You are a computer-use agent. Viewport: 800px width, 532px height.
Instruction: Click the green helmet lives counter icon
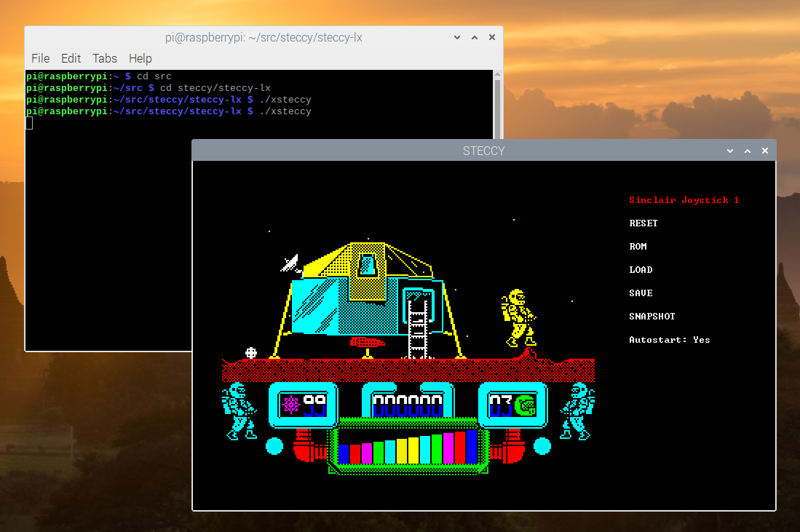[526, 405]
